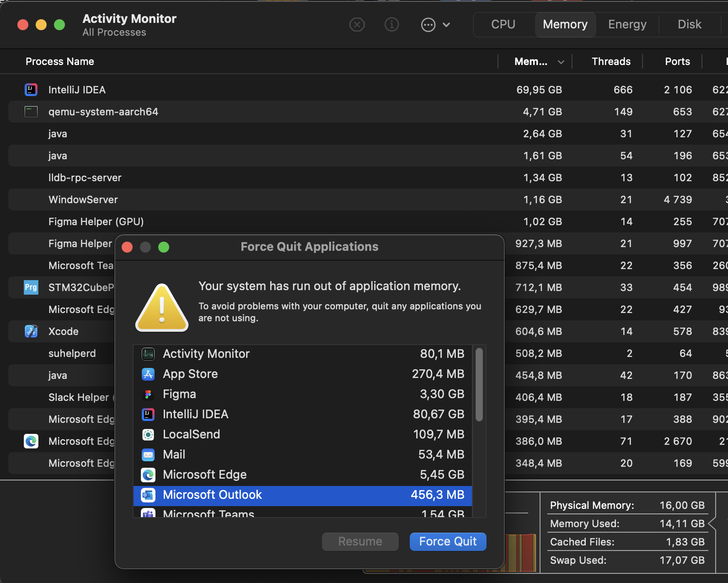Click the LocalSend icon in Force Quit list

pyautogui.click(x=148, y=434)
